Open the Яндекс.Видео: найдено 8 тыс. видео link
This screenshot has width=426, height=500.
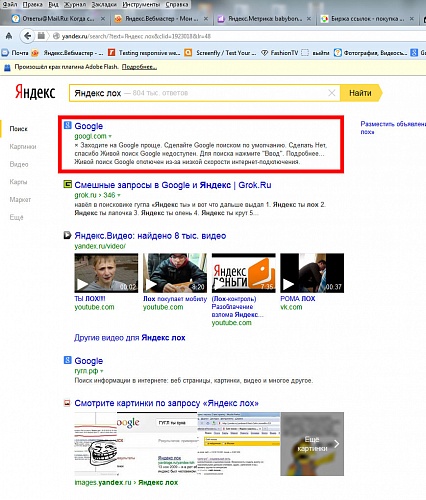tap(150, 236)
